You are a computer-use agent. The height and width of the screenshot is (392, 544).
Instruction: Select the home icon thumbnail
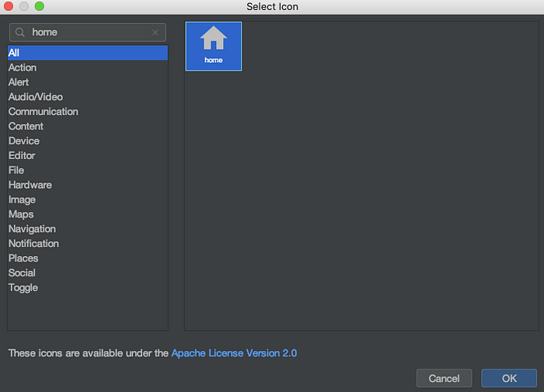coord(214,47)
